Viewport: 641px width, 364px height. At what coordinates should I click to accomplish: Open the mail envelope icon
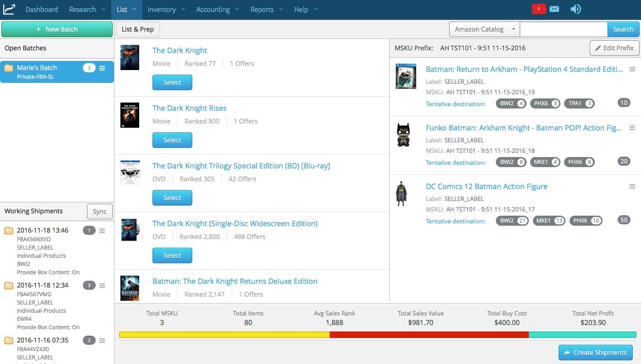click(554, 9)
